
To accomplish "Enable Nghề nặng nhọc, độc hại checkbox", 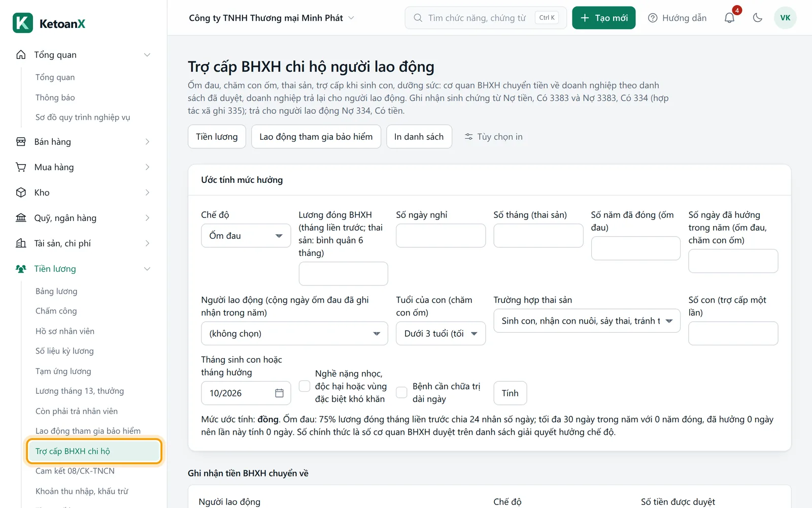I will tap(304, 386).
